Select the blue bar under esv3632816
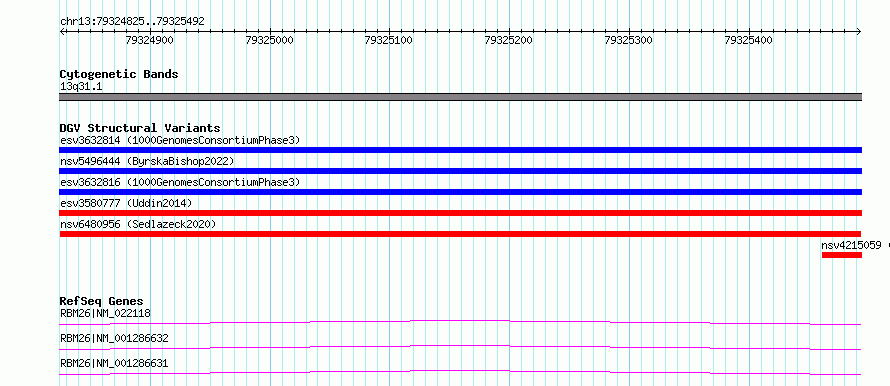 461,192
